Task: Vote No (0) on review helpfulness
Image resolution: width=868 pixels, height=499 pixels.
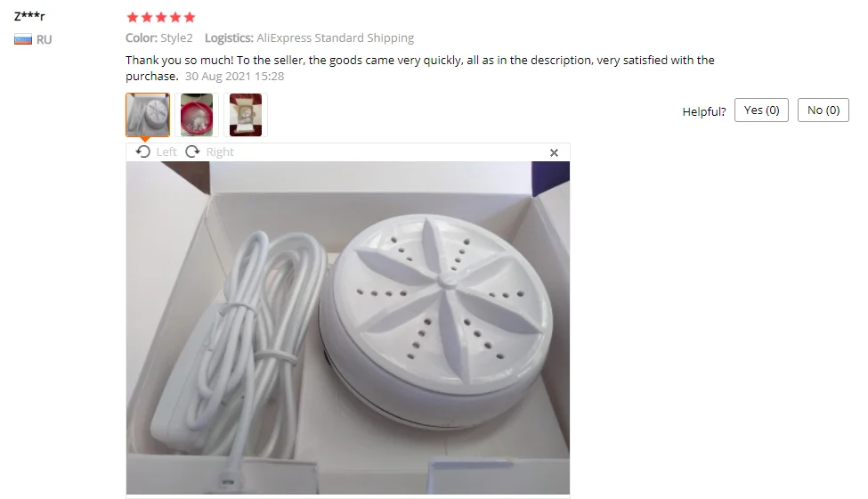Action: tap(823, 110)
